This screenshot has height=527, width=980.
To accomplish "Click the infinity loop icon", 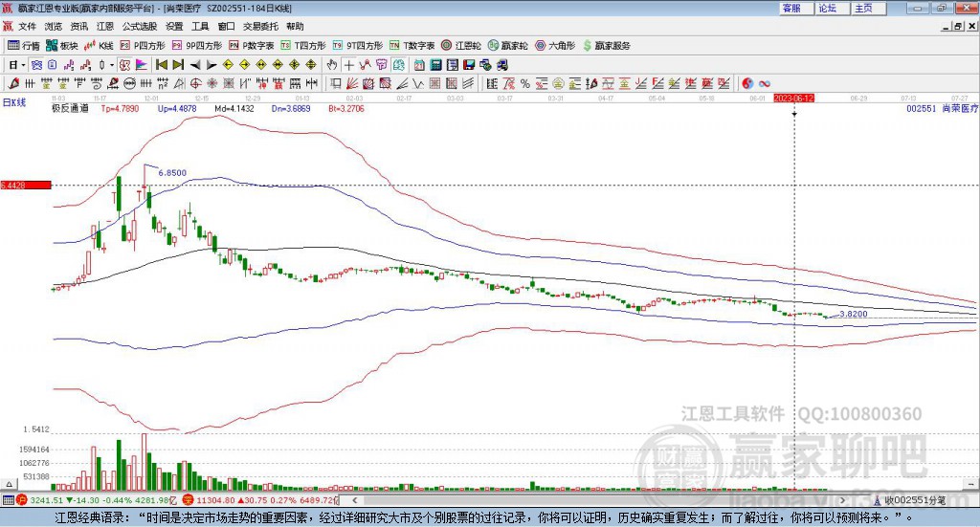I will tap(765, 83).
